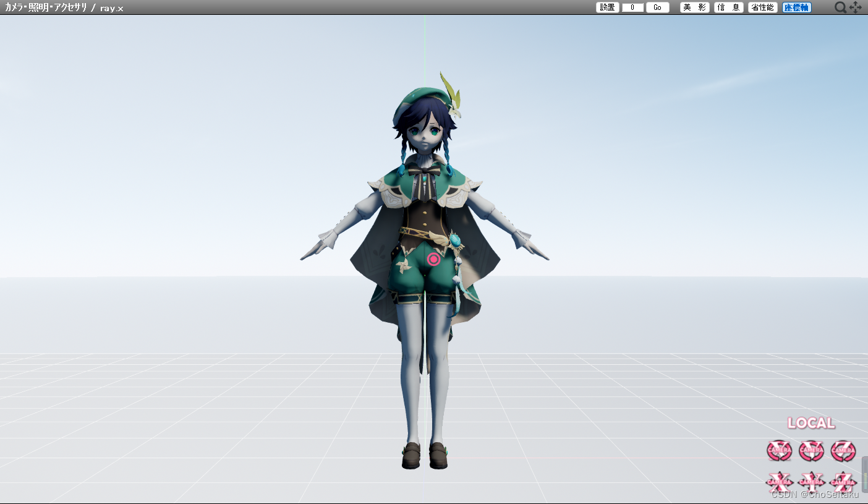Click the four-arrow pan view icon
Screen dimensions: 868x504
(x=856, y=7)
